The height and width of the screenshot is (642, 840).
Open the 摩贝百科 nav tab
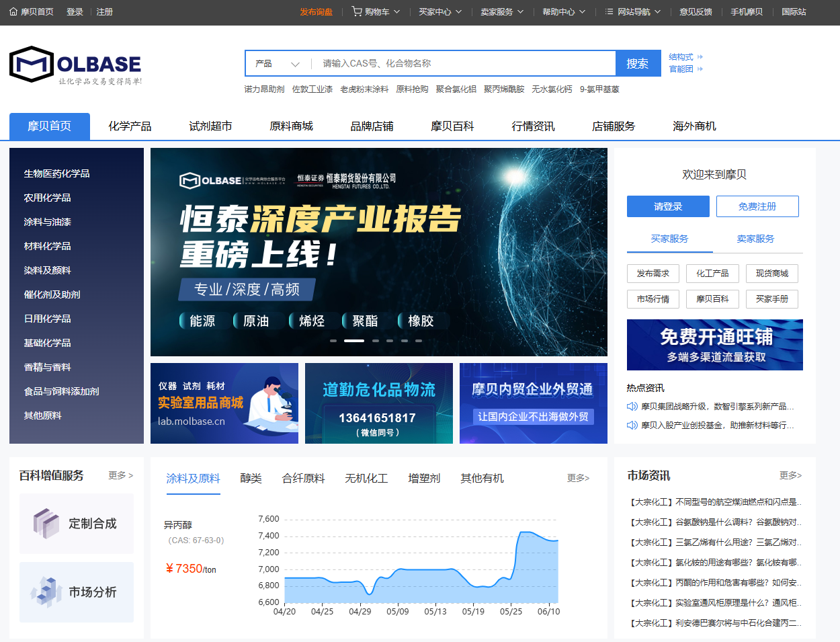[x=452, y=126]
